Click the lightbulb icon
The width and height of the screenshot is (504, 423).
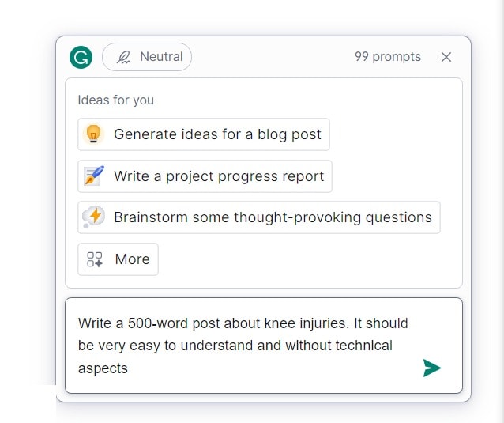click(x=94, y=134)
